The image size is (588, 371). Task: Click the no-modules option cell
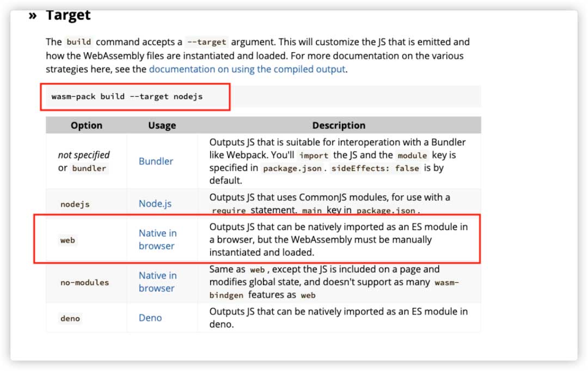coord(84,282)
